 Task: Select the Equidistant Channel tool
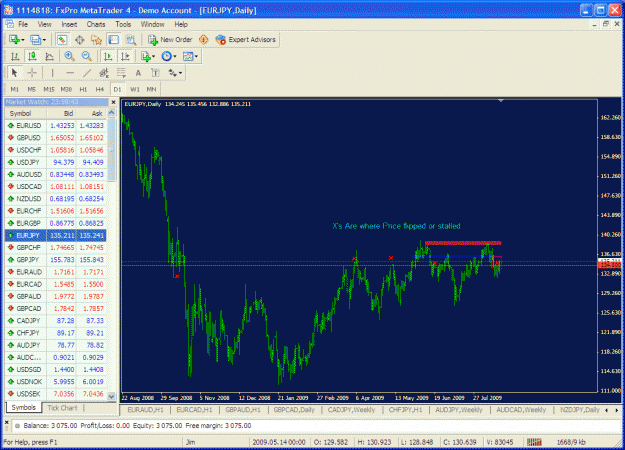(104, 73)
